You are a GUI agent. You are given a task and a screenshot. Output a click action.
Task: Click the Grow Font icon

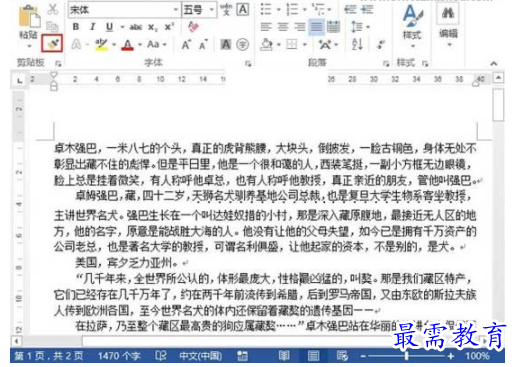[186, 45]
